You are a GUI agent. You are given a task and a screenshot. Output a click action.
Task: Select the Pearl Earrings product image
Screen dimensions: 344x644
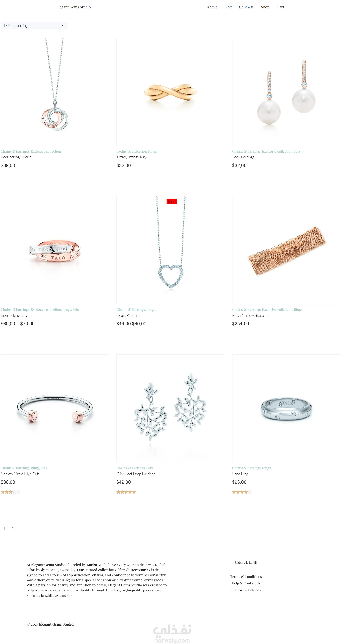[286, 92]
